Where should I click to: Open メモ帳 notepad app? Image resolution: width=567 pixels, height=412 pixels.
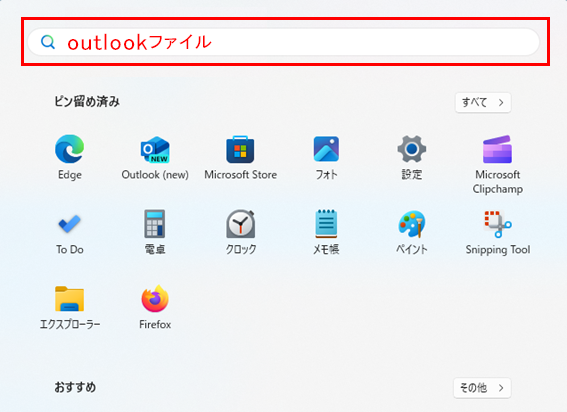[326, 224]
